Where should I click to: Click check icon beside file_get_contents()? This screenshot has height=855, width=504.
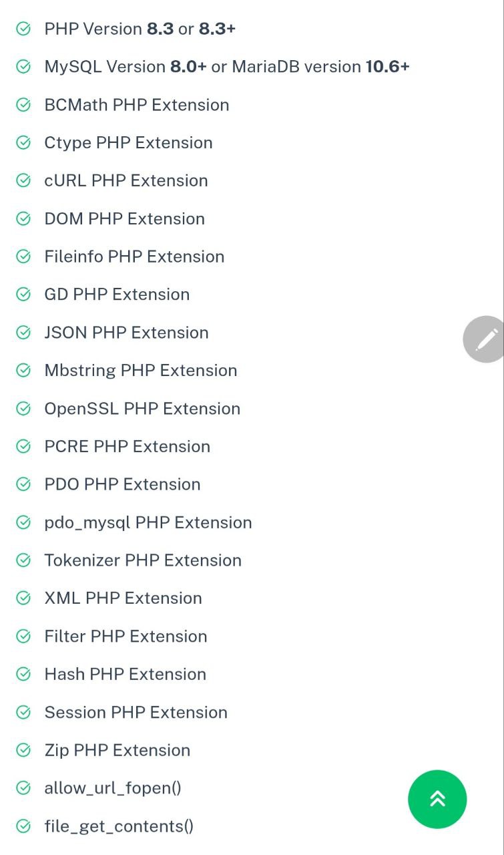[x=23, y=826]
